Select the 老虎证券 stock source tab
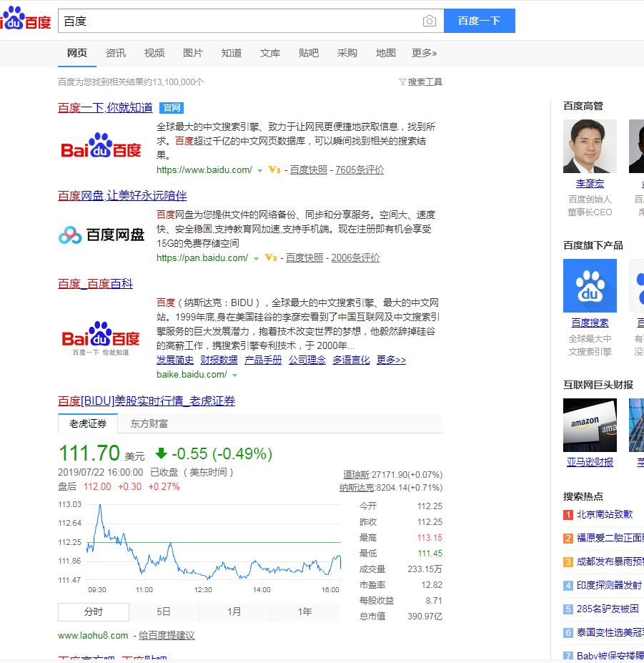 point(88,423)
